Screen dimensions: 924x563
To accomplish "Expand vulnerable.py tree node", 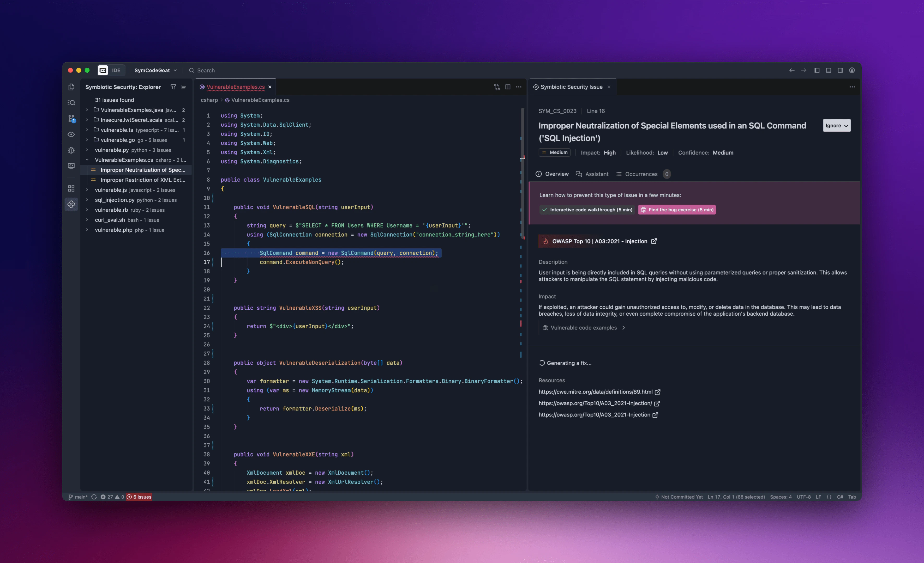I will (87, 150).
